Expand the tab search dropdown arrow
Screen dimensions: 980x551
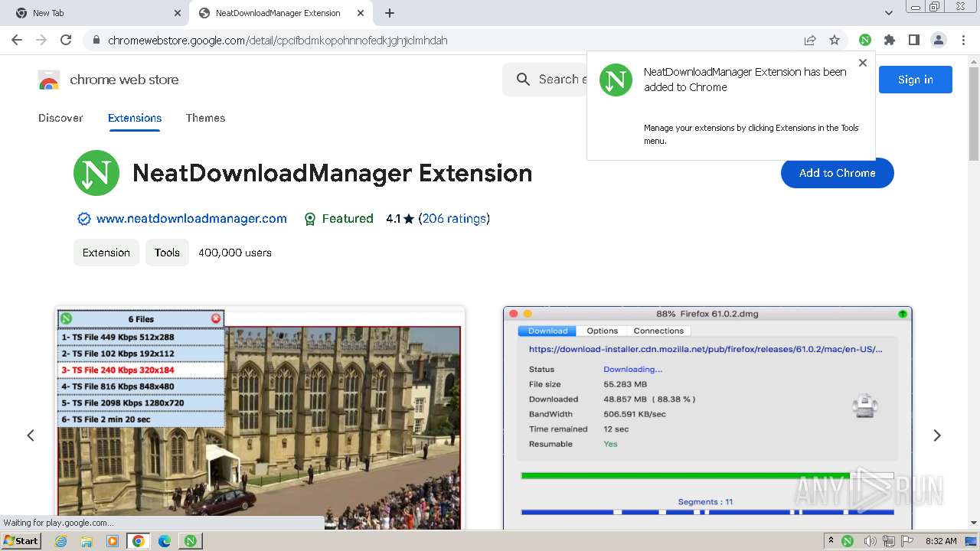[x=889, y=13]
